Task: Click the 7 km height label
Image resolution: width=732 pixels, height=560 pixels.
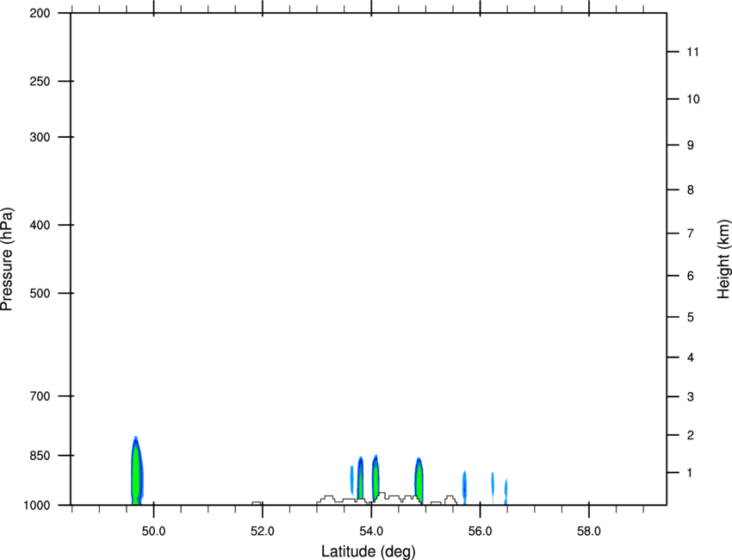Action: click(691, 233)
